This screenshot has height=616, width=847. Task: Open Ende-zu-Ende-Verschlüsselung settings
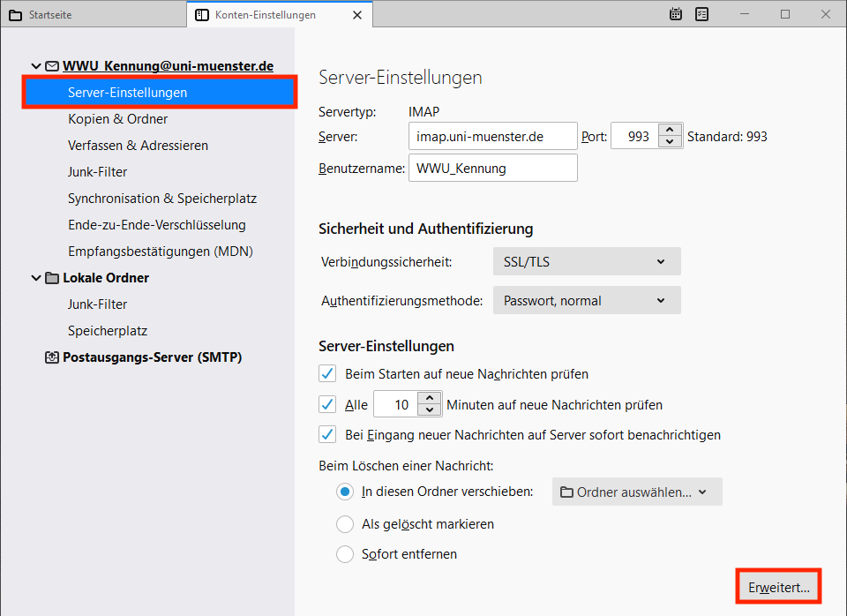click(156, 225)
